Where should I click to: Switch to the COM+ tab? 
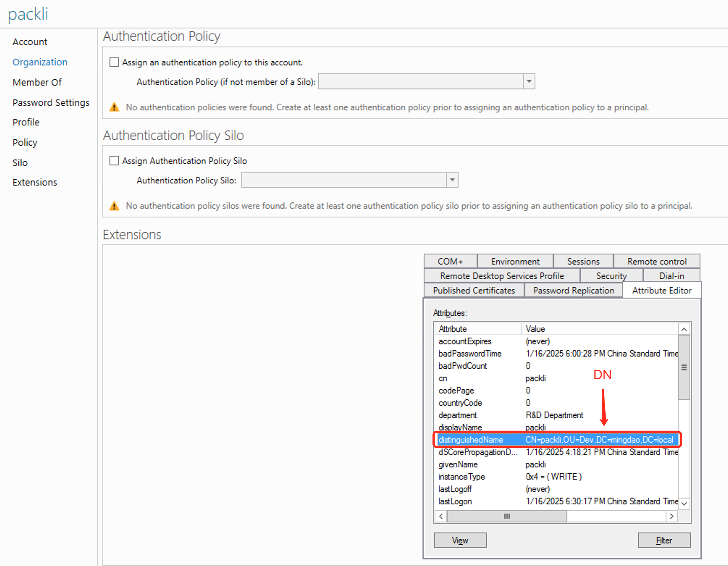tap(450, 261)
